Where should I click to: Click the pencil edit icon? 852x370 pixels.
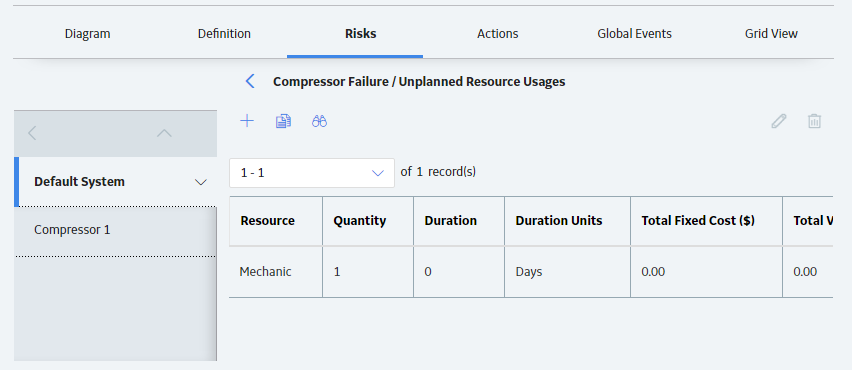coord(779,121)
